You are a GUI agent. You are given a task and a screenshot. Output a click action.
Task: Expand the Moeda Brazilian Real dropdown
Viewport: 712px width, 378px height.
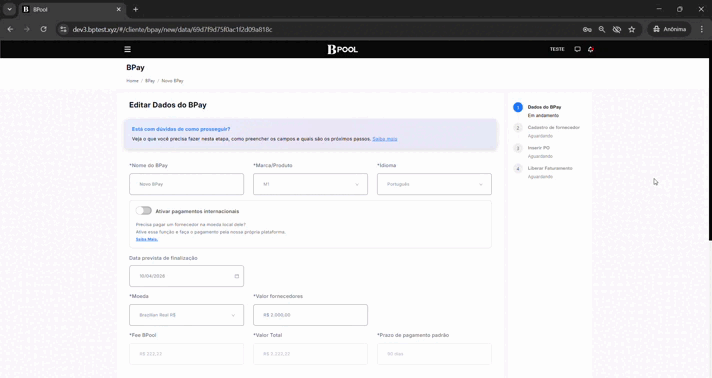(x=186, y=315)
